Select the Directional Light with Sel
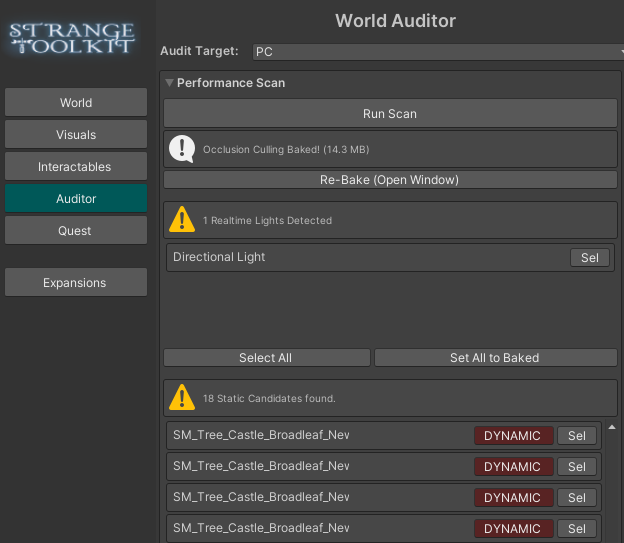 tap(590, 258)
